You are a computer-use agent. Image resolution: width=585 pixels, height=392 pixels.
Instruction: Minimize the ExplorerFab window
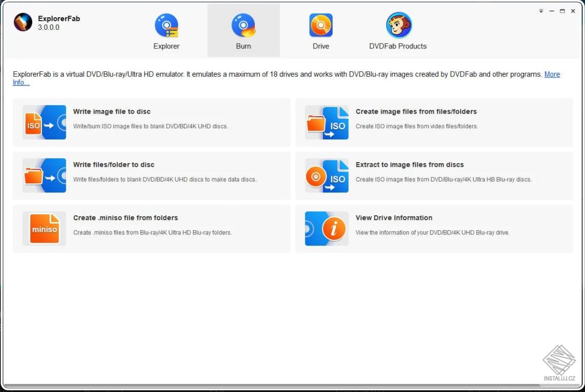tap(552, 11)
